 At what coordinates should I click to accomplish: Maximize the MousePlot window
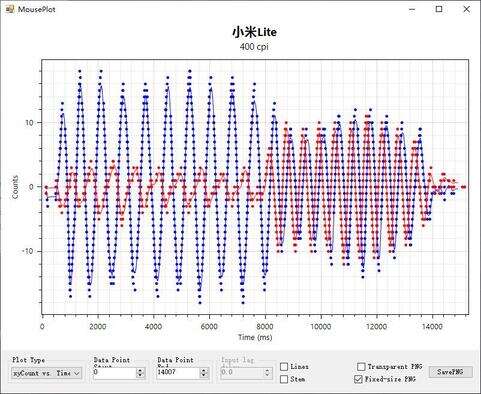click(x=439, y=9)
